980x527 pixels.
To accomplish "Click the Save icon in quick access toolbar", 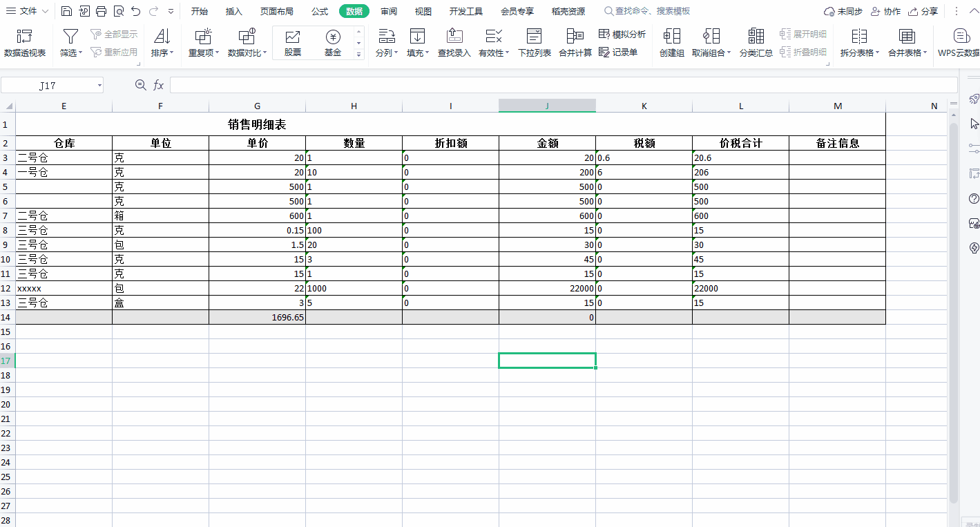I will coord(66,11).
